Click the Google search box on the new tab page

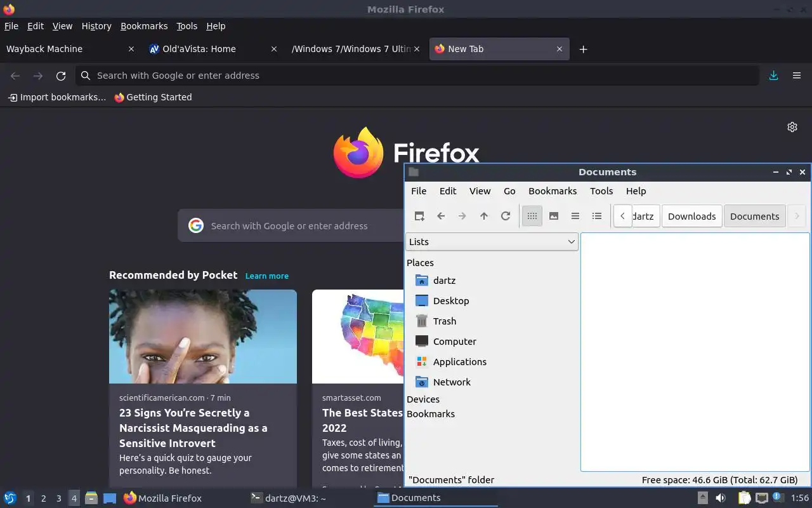[291, 225]
